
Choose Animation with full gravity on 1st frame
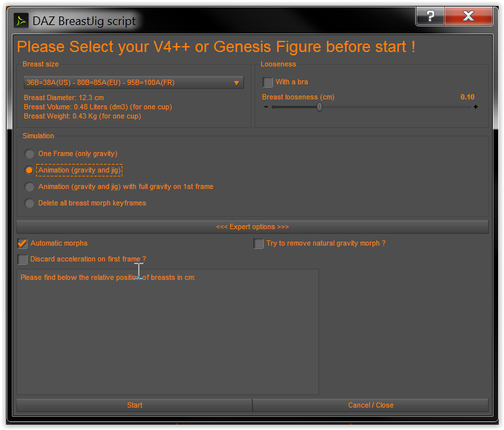pyautogui.click(x=30, y=186)
